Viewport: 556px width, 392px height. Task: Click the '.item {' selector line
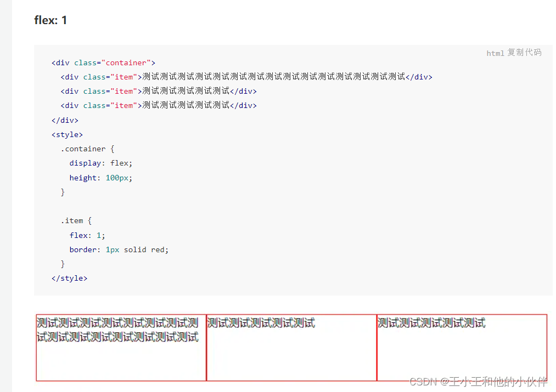(76, 220)
